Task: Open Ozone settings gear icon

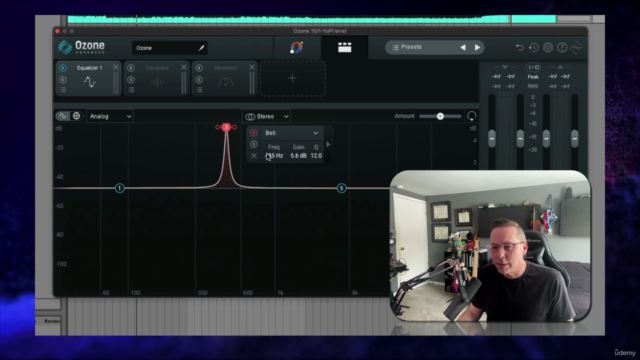Action: click(x=548, y=47)
